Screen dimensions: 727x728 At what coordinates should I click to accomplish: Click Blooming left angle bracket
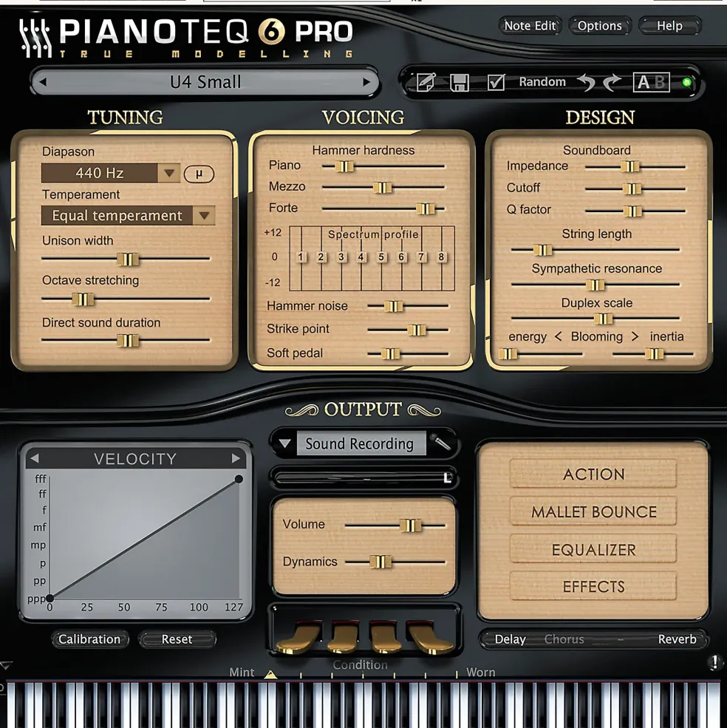click(x=559, y=336)
